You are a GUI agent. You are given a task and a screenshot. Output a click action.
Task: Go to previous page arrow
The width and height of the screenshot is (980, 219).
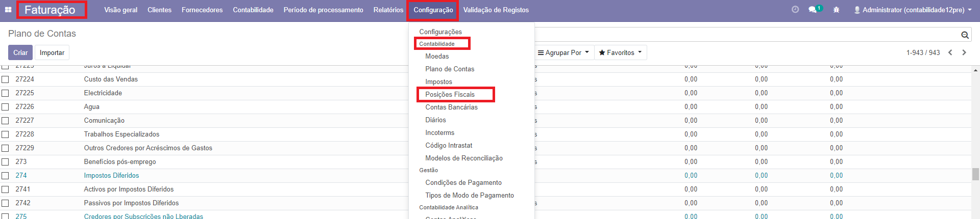pos(950,52)
